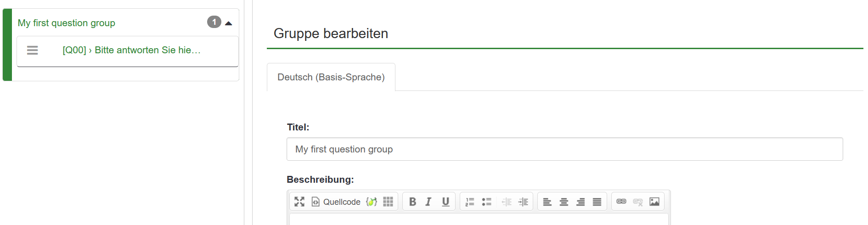Align text to the left
This screenshot has width=868, height=225.
tap(547, 202)
